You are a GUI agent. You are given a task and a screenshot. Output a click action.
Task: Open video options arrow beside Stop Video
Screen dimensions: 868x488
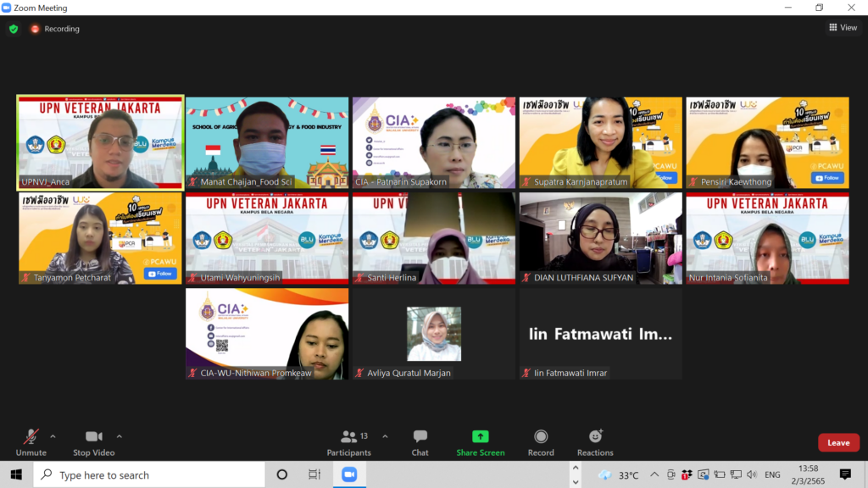(119, 436)
